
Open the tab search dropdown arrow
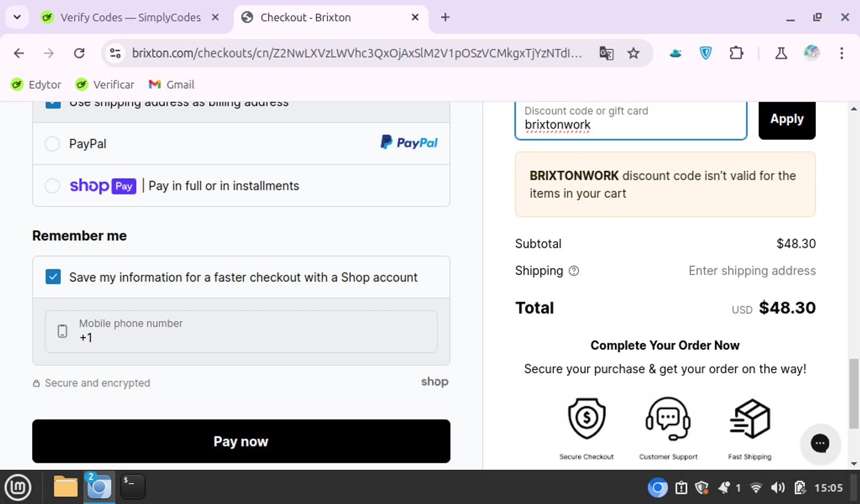pyautogui.click(x=17, y=17)
